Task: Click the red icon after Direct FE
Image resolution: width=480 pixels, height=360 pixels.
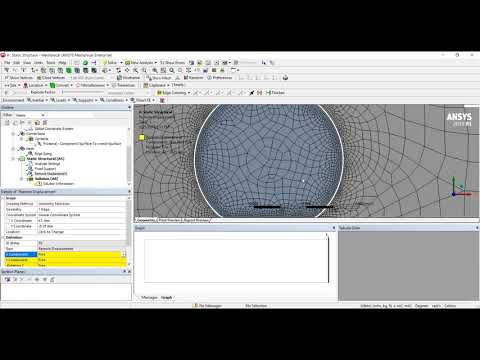Action: (162, 100)
